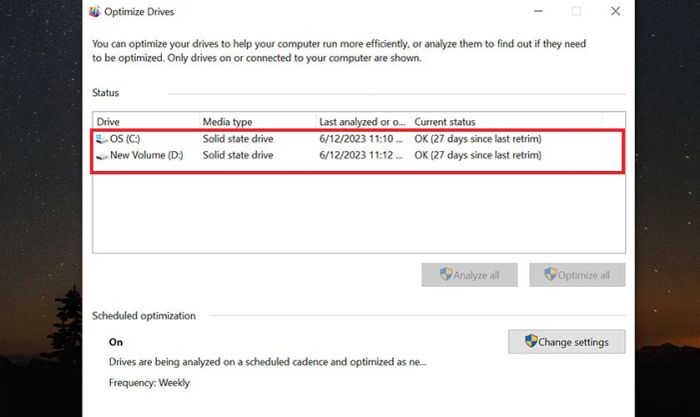
Task: Click the New Volume (D:) drive icon
Action: pyautogui.click(x=101, y=156)
